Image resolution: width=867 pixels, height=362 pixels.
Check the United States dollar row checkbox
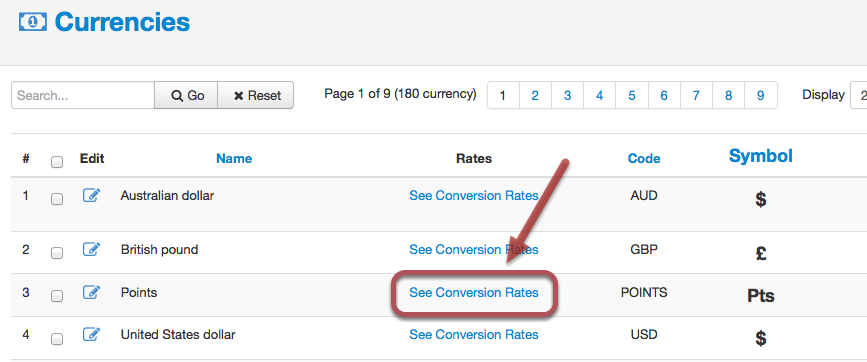(x=56, y=339)
